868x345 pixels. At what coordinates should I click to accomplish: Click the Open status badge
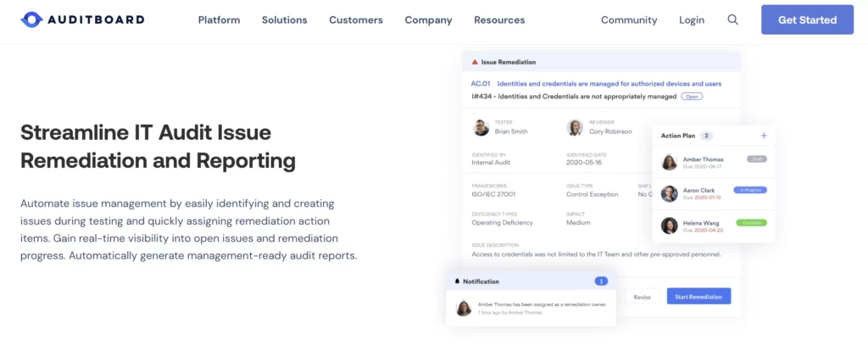click(x=692, y=97)
